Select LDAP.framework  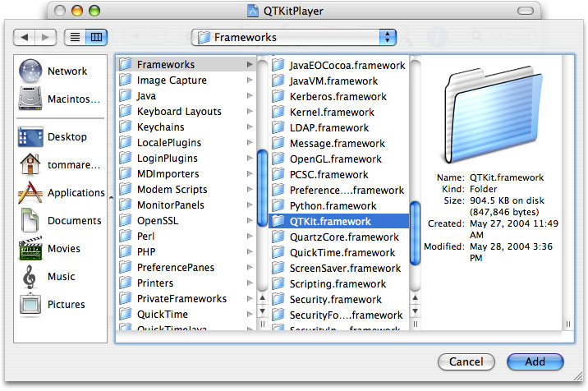pyautogui.click(x=339, y=127)
